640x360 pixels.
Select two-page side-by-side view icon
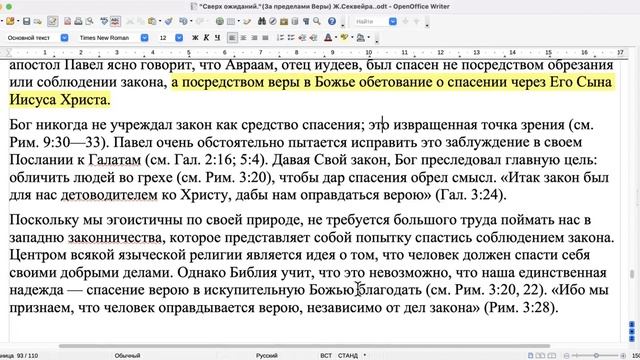pyautogui.click(x=540, y=356)
